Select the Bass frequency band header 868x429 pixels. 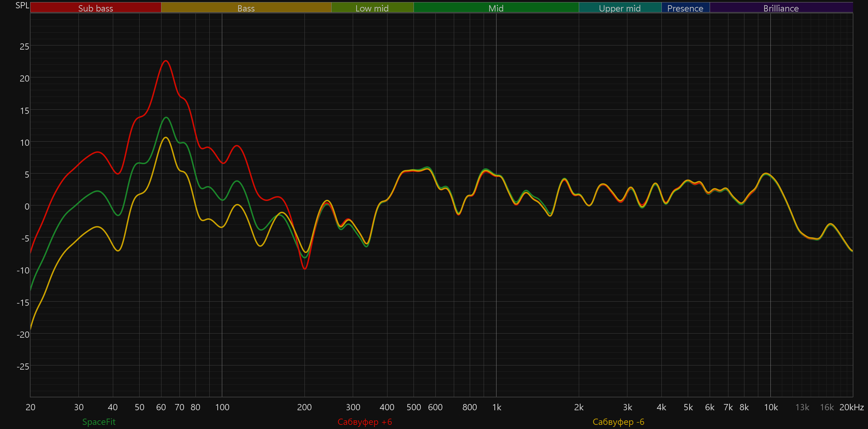point(246,8)
